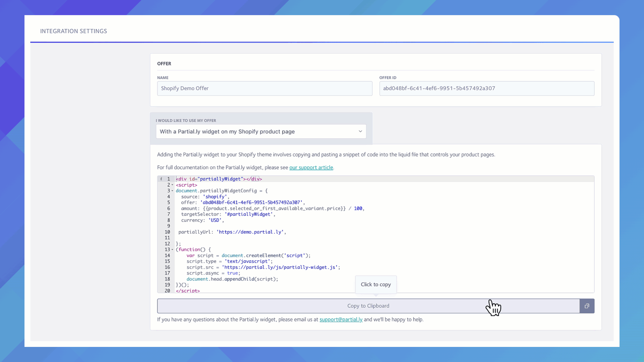
Task: Click the copy icon beside Copy to Clipboard
Action: (x=586, y=306)
